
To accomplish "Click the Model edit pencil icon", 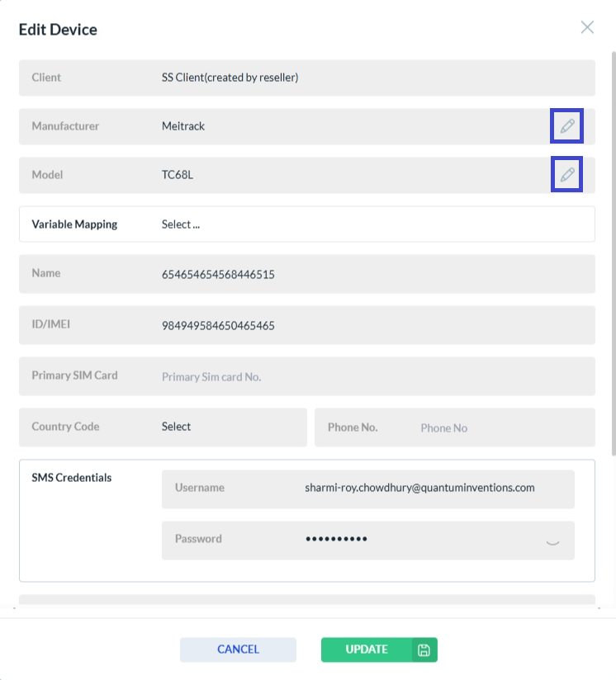I will coord(567,175).
